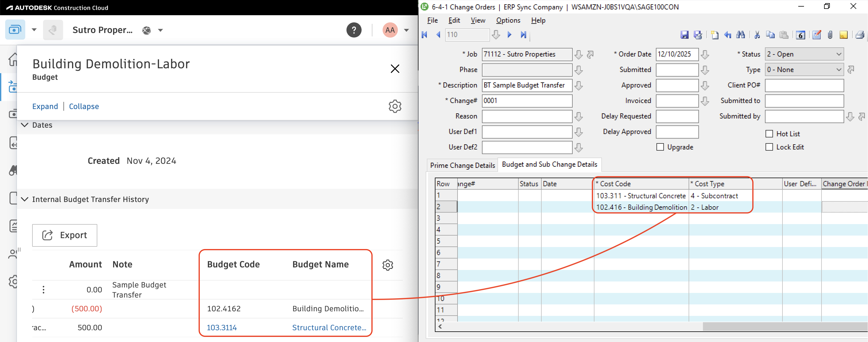Click the Copy icon in the toolbar
Viewport: 868px width, 342px height.
771,35
